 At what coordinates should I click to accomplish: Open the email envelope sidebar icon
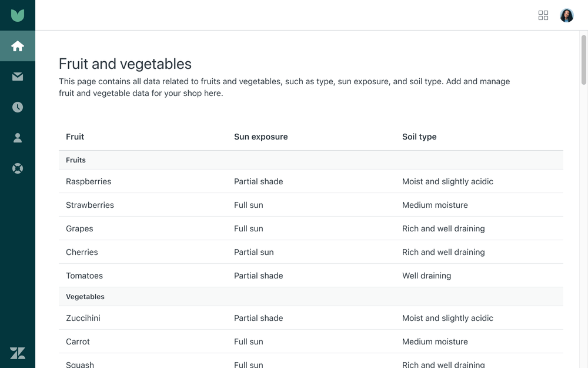pos(18,77)
